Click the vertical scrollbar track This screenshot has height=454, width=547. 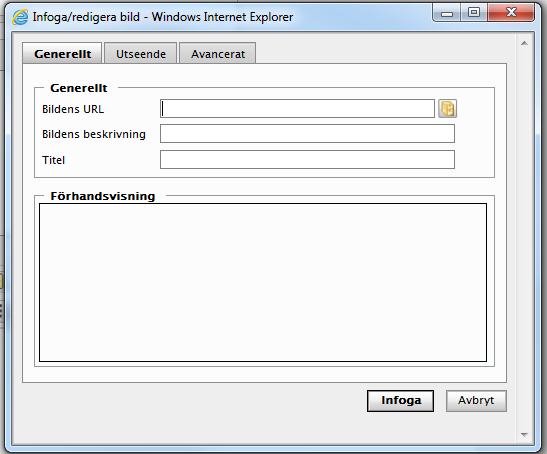coord(524,239)
